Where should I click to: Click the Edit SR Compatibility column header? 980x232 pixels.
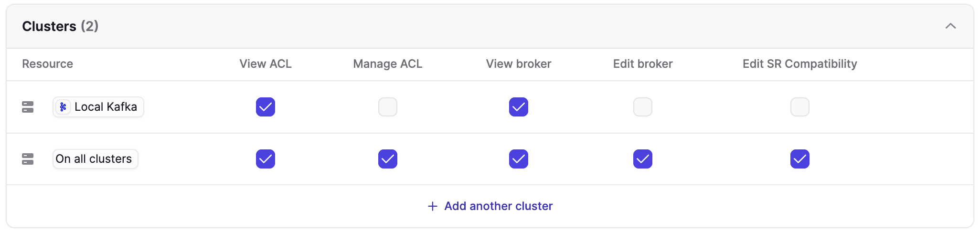pos(800,64)
